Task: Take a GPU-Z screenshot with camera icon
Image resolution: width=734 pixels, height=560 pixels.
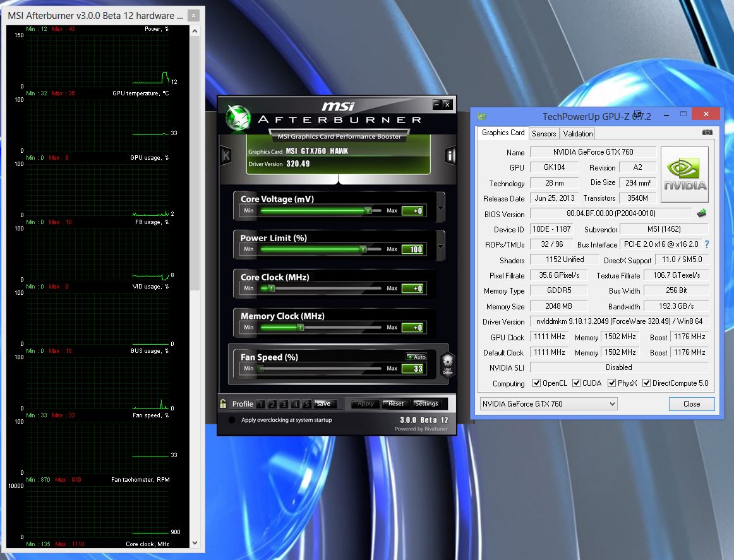Action: coord(707,133)
